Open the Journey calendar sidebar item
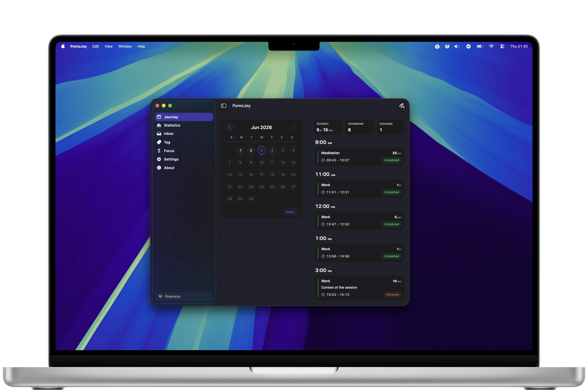588x392 pixels. (184, 117)
